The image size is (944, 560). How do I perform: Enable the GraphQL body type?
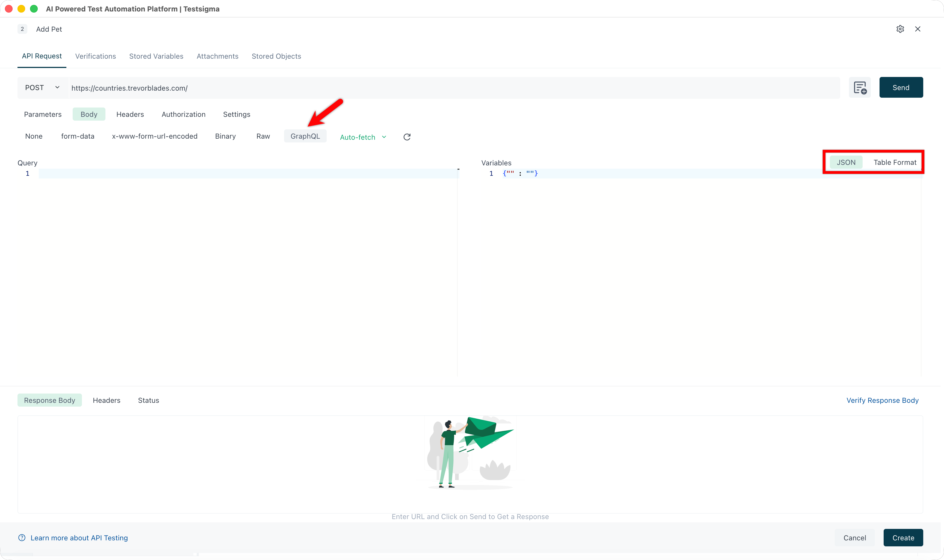coord(305,136)
